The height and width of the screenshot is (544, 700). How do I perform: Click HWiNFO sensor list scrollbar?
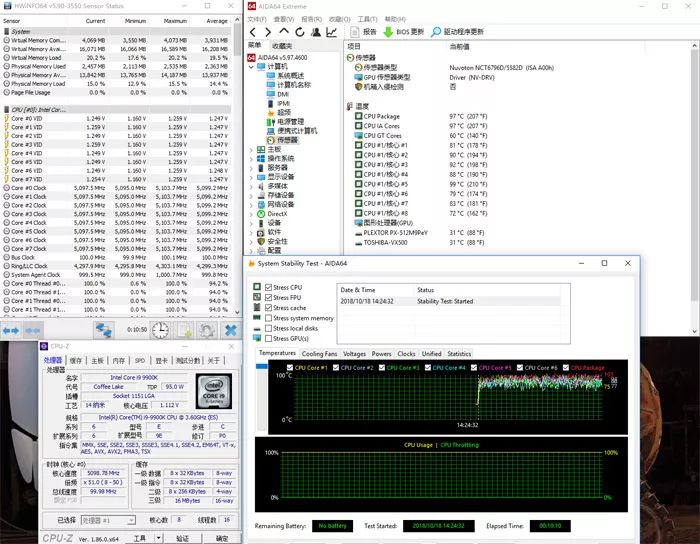click(x=237, y=165)
